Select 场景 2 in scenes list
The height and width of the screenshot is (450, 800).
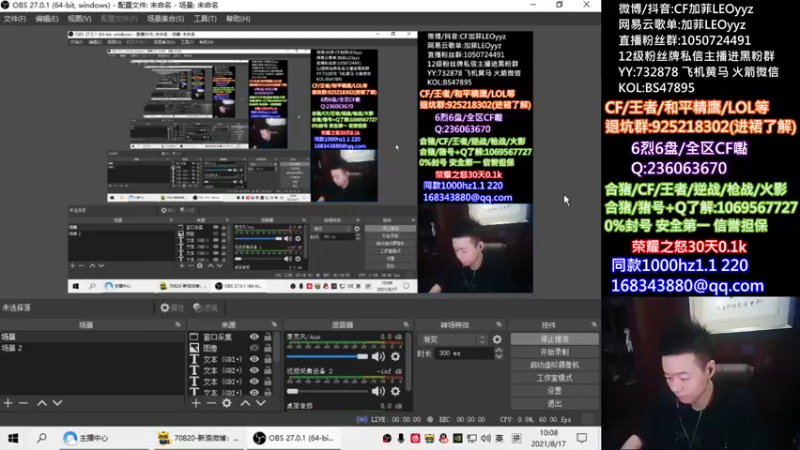92,348
